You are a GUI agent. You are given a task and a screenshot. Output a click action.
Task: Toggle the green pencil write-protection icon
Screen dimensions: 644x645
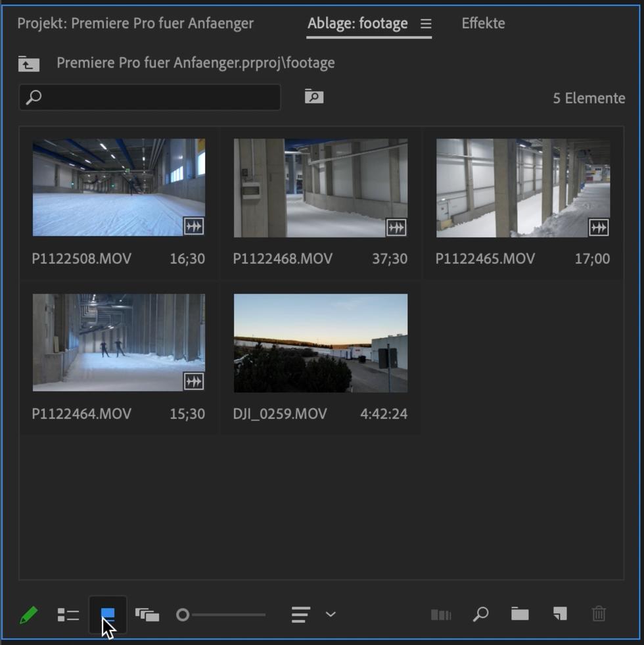point(28,615)
